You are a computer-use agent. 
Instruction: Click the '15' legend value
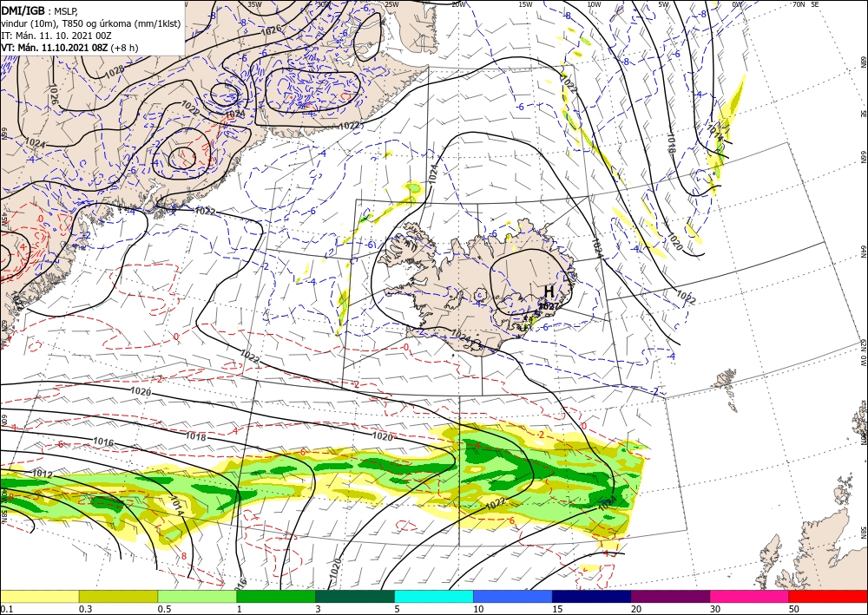(x=557, y=609)
